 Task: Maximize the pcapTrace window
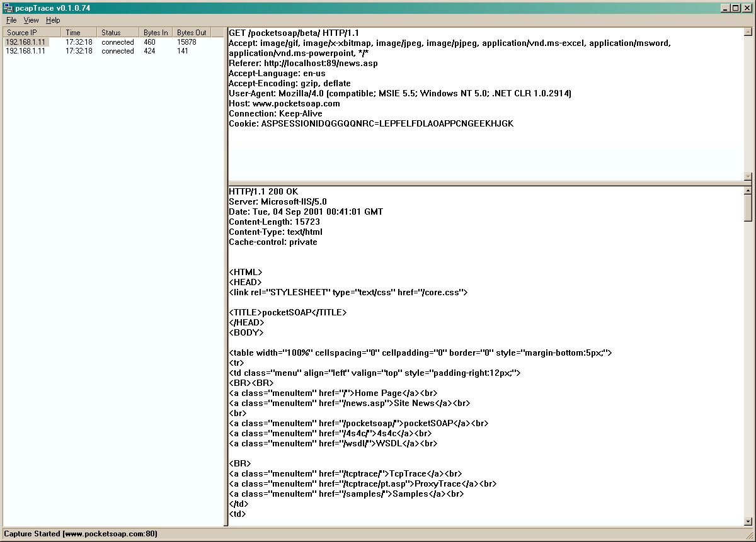(735, 8)
